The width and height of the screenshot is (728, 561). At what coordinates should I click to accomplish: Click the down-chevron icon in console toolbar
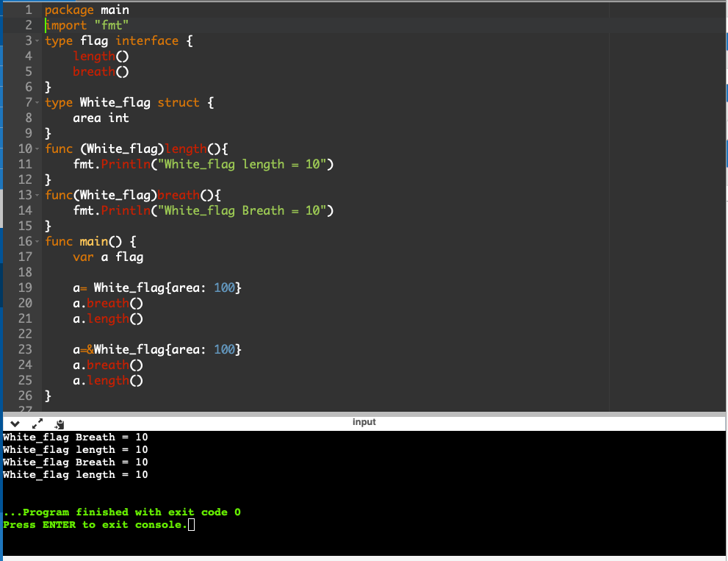[13, 423]
